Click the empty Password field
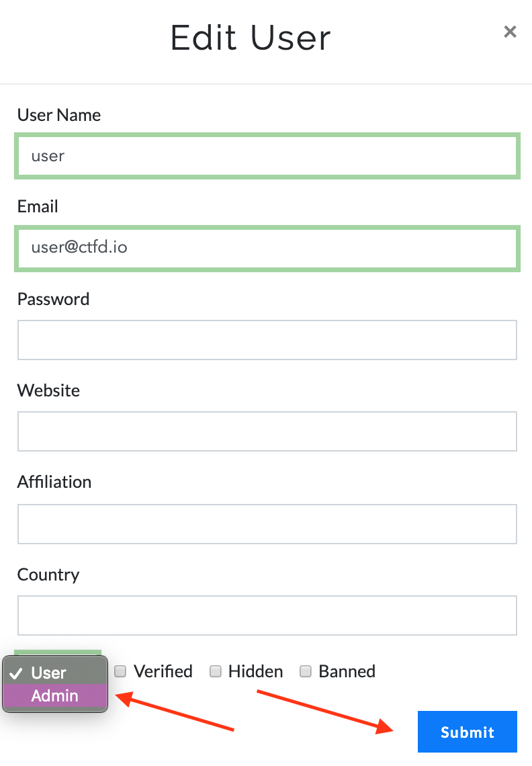 (x=267, y=340)
